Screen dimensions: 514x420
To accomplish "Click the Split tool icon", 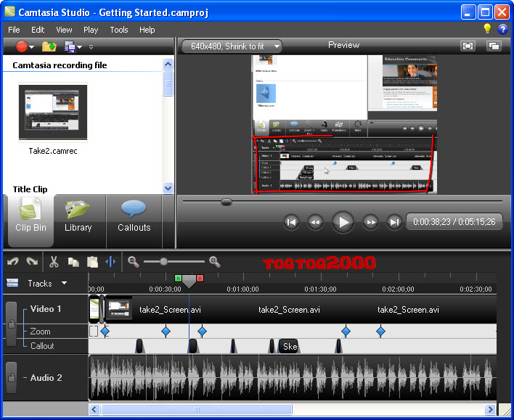I will (110, 262).
